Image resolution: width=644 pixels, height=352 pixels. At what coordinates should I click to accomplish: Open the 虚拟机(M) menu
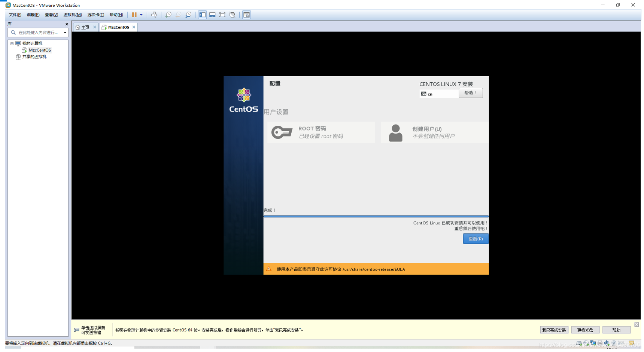(x=73, y=15)
